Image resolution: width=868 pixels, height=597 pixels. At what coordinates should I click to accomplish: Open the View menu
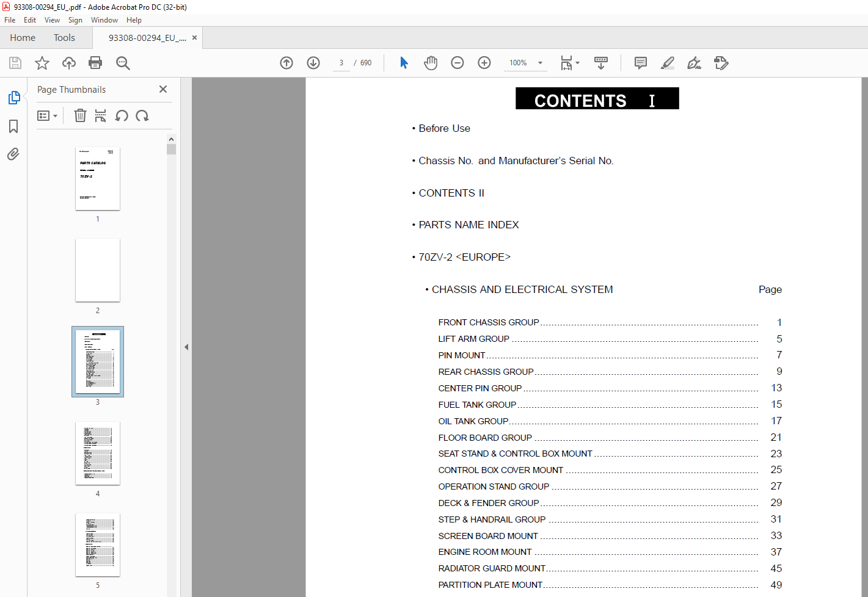tap(52, 20)
